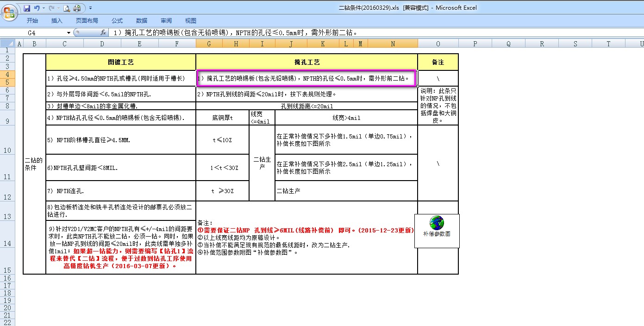This screenshot has width=644, height=326.
Task: Expand the Name Box dropdown arrow
Action: (x=69, y=33)
